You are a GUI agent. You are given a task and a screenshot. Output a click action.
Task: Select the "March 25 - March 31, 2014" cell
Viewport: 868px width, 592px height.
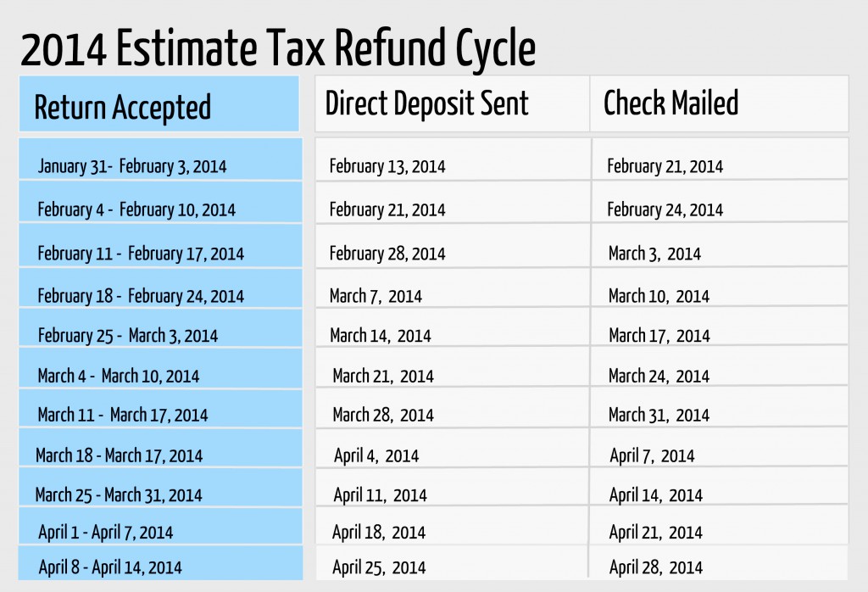tap(119, 494)
